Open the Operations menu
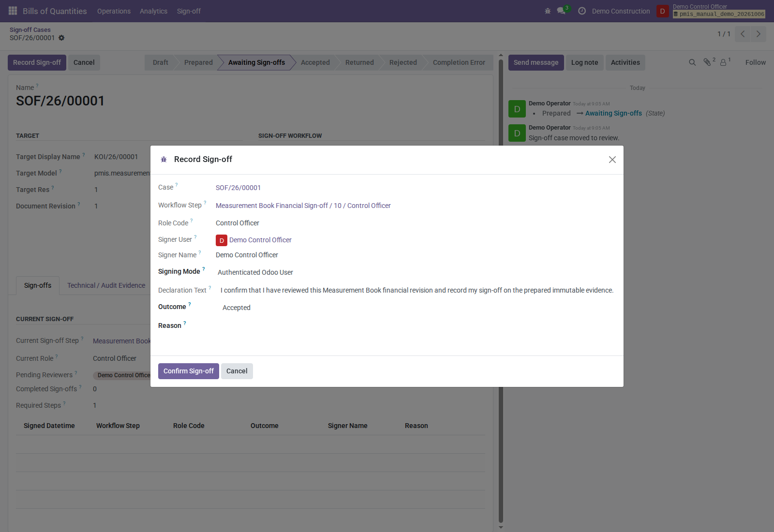Image resolution: width=774 pixels, height=532 pixels. click(114, 11)
